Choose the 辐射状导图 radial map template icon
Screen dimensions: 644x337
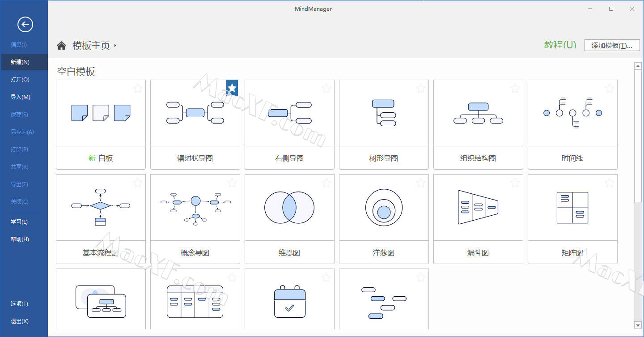[195, 113]
